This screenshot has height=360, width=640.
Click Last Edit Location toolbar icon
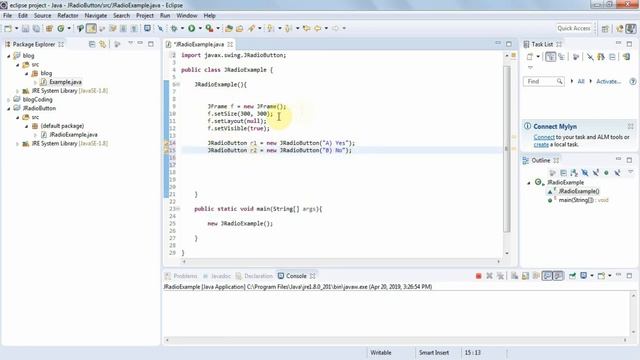[x=307, y=28]
